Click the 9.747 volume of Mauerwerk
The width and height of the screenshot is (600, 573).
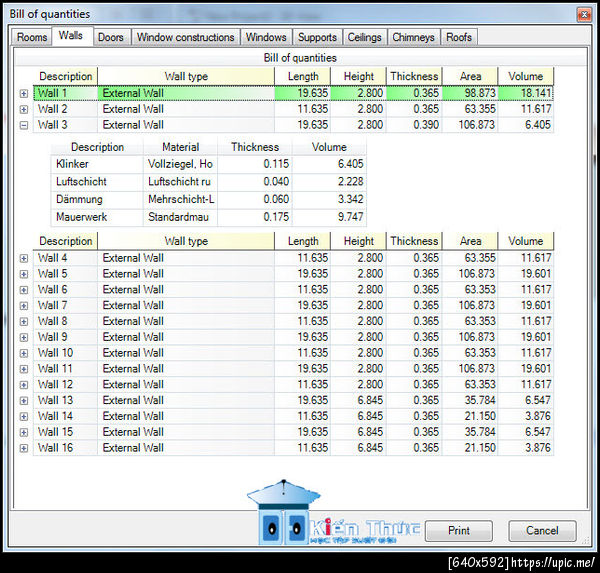coord(329,217)
